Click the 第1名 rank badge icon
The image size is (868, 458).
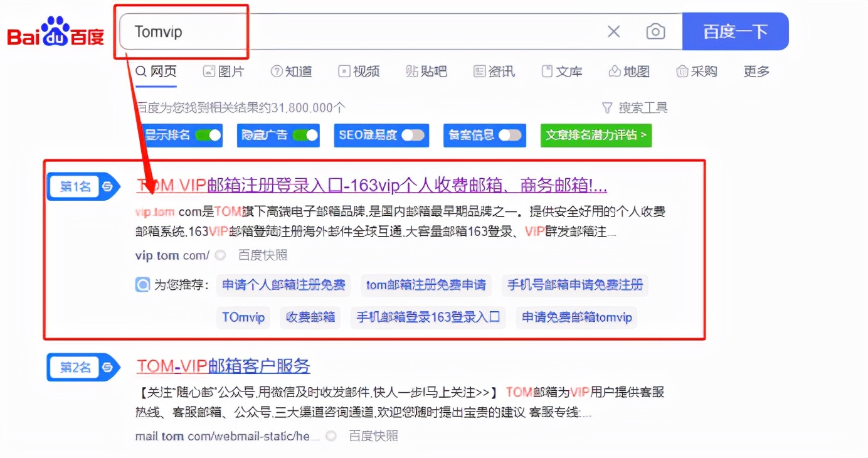83,186
